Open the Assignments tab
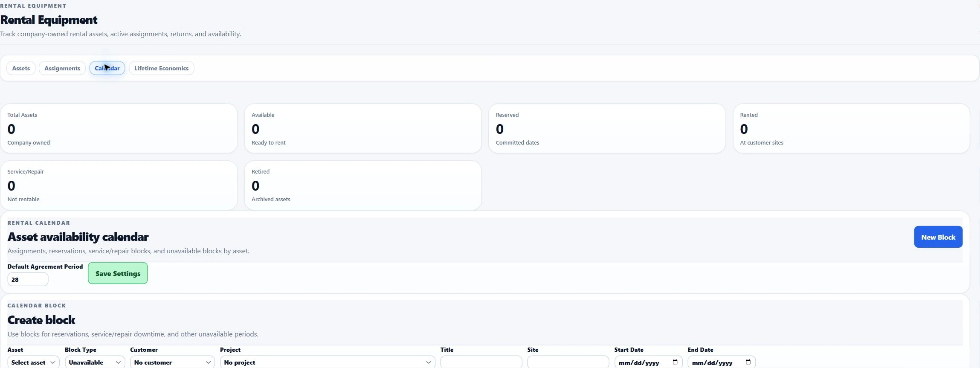The width and height of the screenshot is (980, 368). click(x=62, y=68)
